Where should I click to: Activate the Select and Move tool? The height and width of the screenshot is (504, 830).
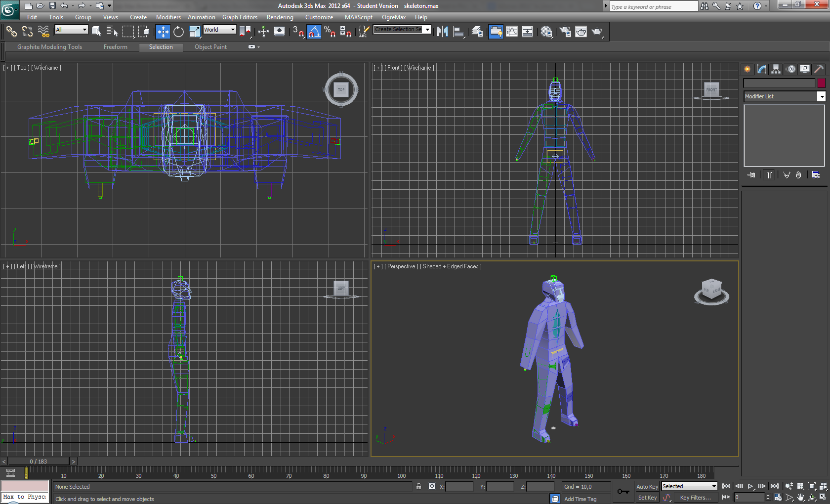pyautogui.click(x=163, y=32)
